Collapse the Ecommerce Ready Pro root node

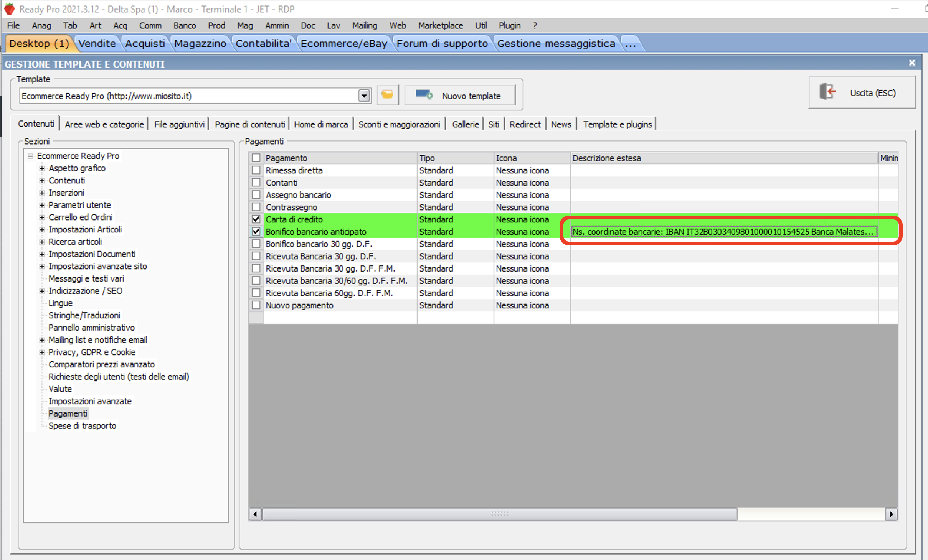click(x=30, y=156)
